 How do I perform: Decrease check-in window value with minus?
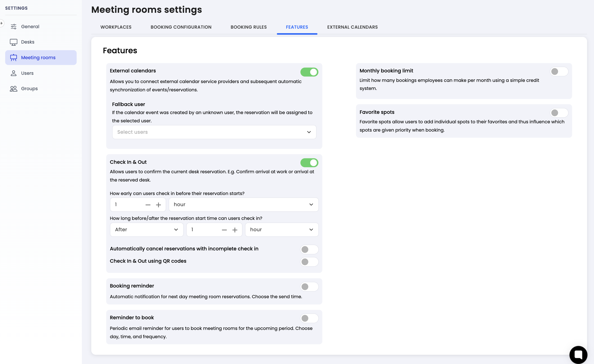pos(224,230)
